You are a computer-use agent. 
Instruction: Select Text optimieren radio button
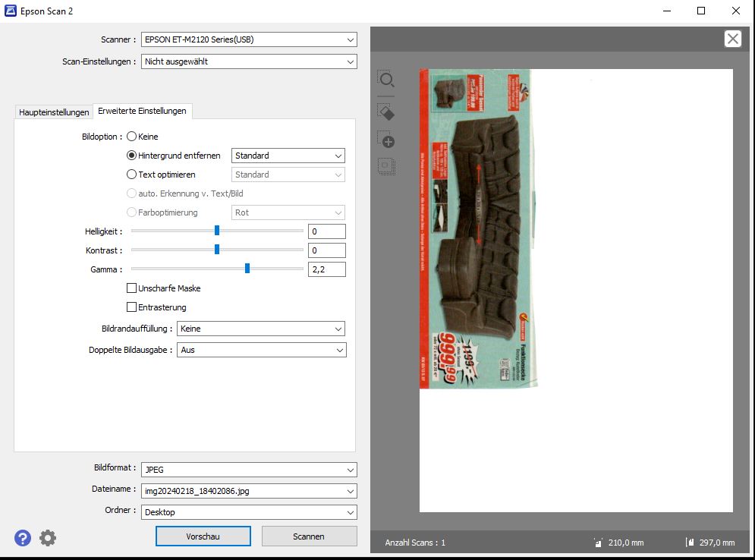131,175
